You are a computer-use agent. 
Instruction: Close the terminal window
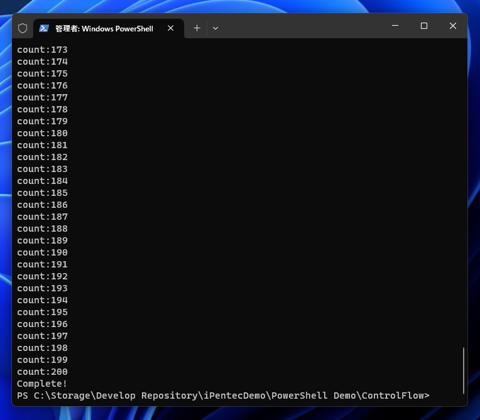tap(453, 26)
